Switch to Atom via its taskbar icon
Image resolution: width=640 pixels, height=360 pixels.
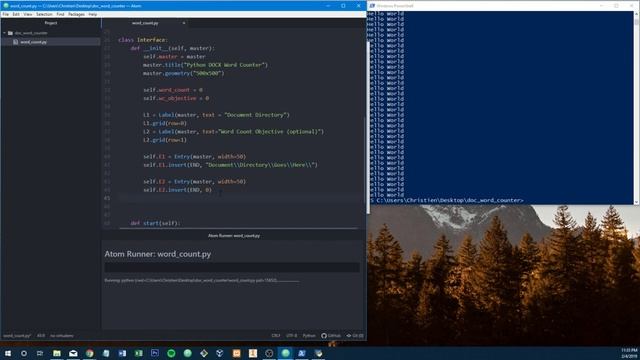click(x=285, y=353)
